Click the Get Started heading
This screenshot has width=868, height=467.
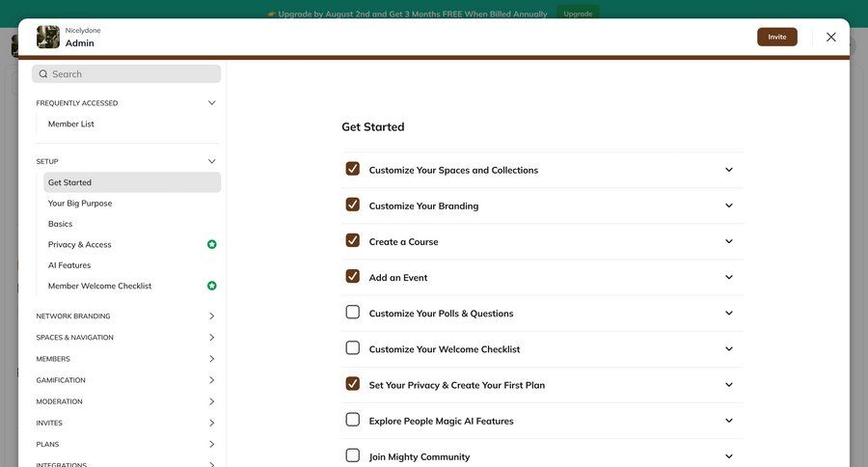372,126
